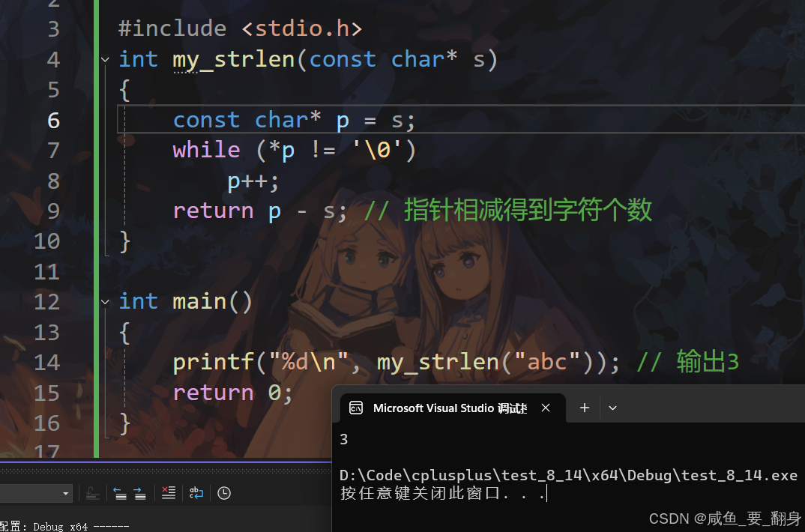Click the 'p++;' statement
The image size is (805, 532).
coord(253,181)
